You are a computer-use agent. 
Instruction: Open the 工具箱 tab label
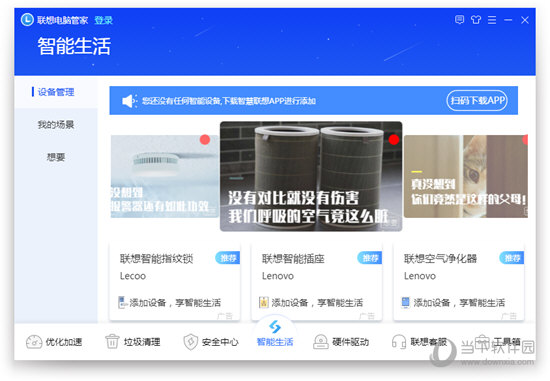coord(507,342)
